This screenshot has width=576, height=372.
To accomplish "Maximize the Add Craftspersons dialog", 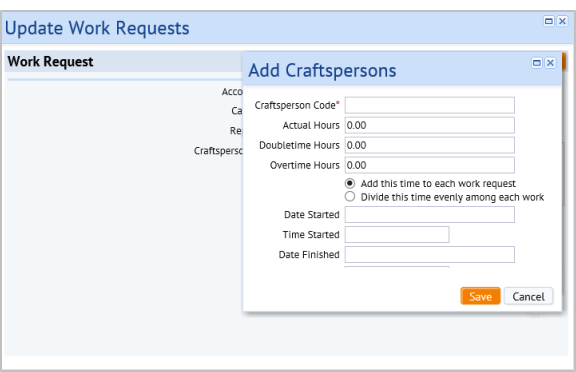I will coord(537,63).
